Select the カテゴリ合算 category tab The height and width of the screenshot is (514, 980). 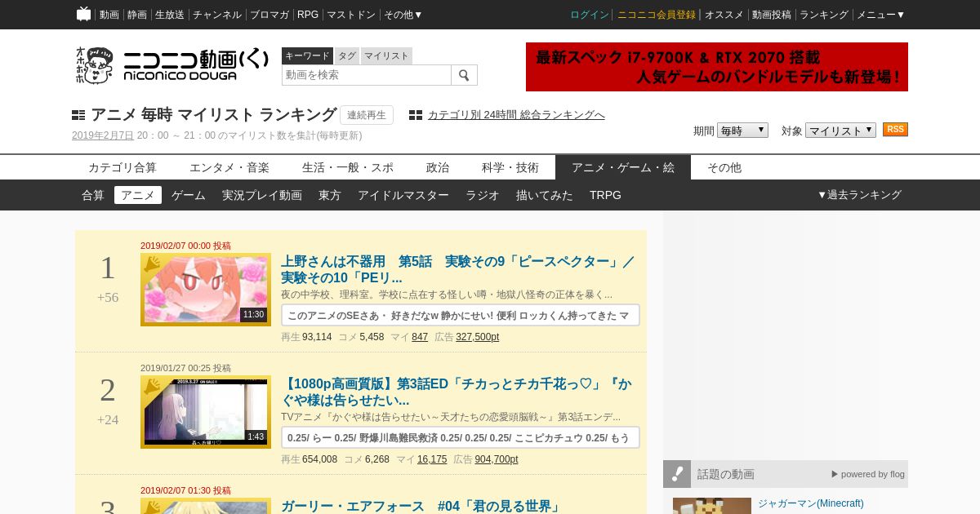pos(122,167)
